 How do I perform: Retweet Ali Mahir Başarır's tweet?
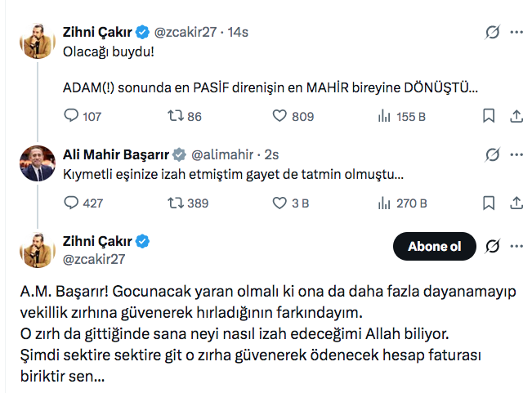175,203
